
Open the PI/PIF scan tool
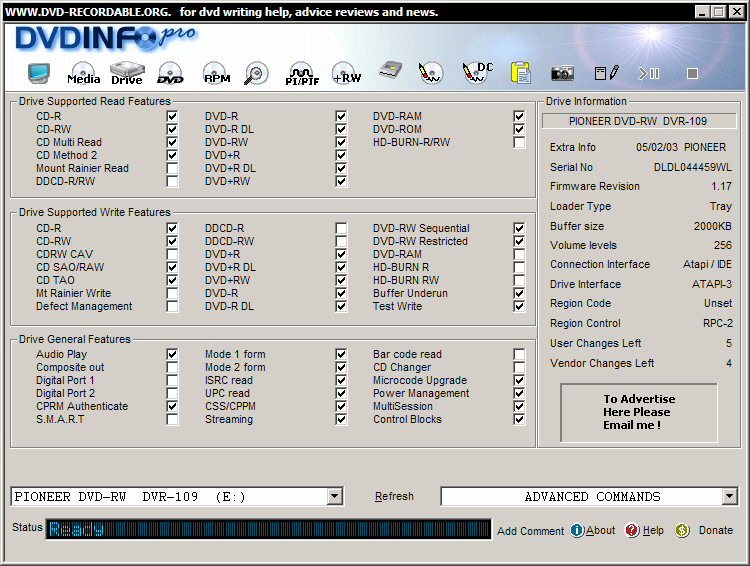(302, 74)
